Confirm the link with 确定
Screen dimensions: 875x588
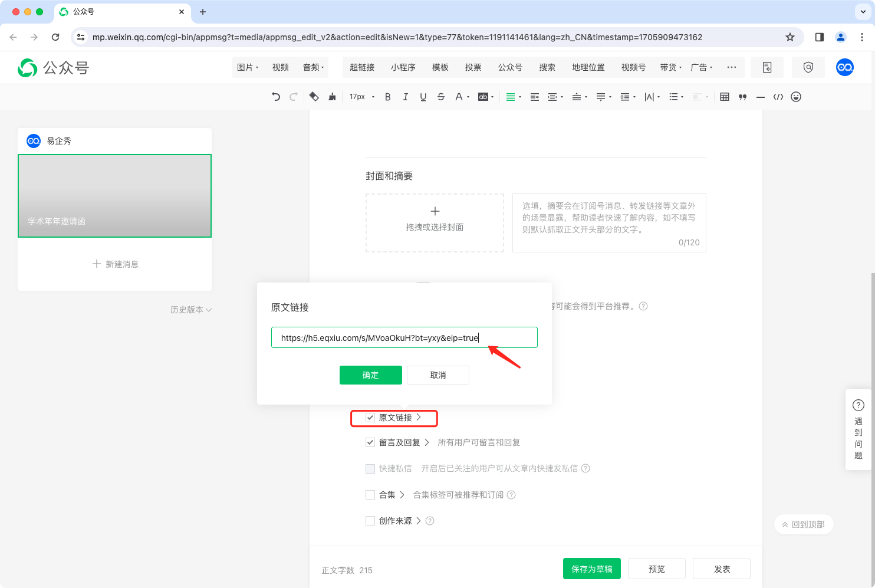pyautogui.click(x=370, y=375)
